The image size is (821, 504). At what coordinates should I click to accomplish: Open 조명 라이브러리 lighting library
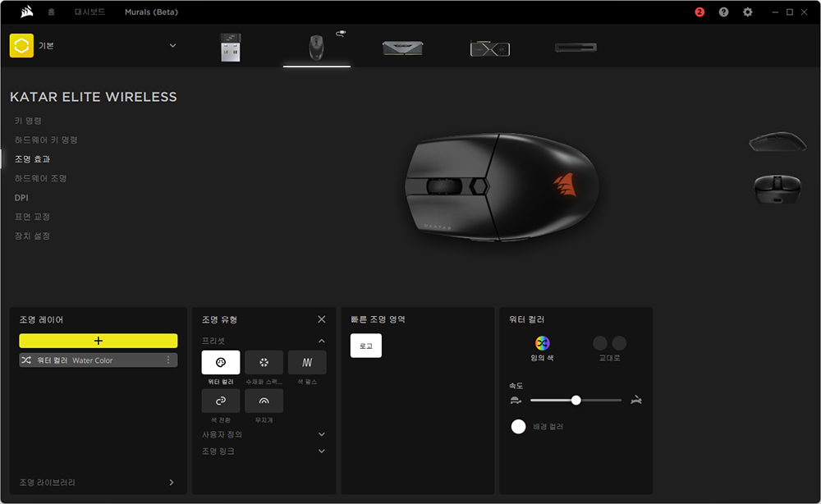(x=97, y=483)
